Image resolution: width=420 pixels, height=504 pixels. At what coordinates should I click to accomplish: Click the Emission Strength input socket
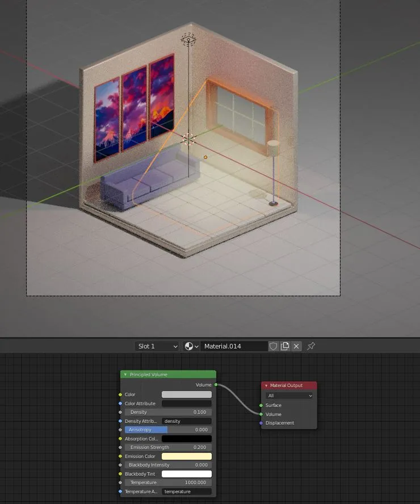[x=120, y=447]
